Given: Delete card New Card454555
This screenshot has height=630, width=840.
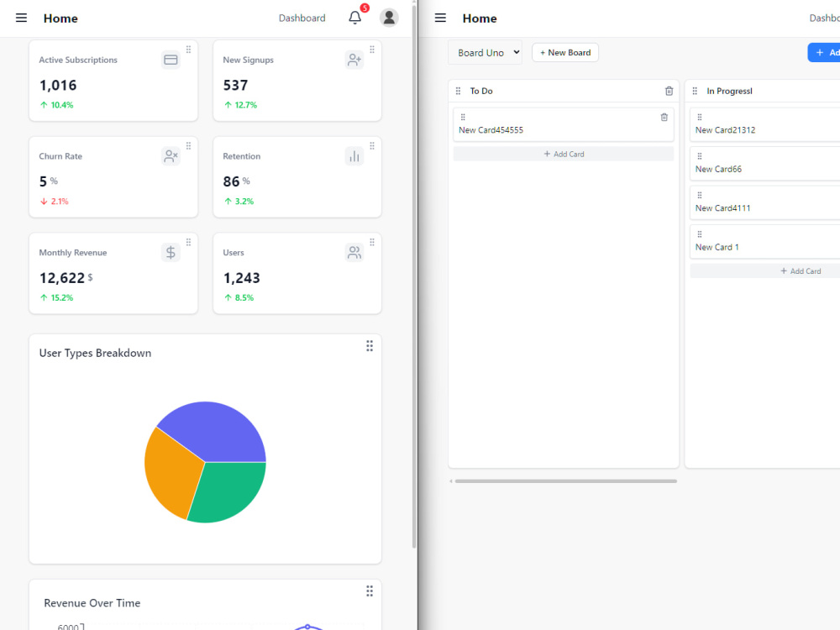Looking at the screenshot, I should click(x=664, y=118).
